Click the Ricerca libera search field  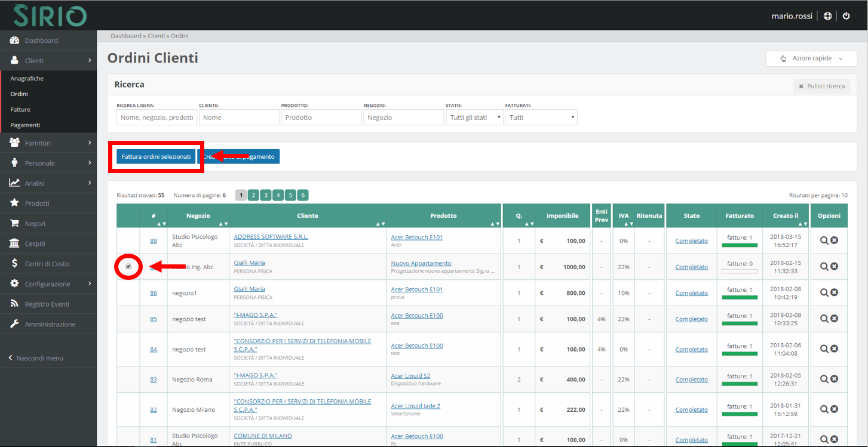tap(157, 118)
